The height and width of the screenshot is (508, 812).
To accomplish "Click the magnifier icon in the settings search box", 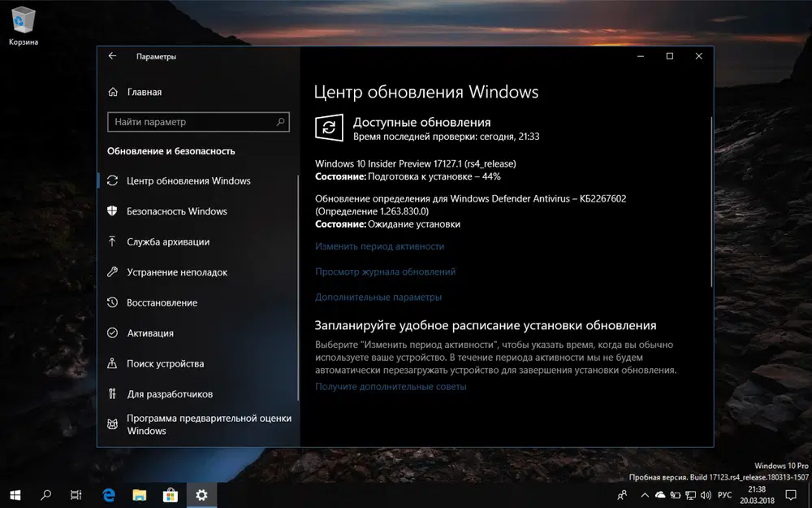I will coord(280,122).
